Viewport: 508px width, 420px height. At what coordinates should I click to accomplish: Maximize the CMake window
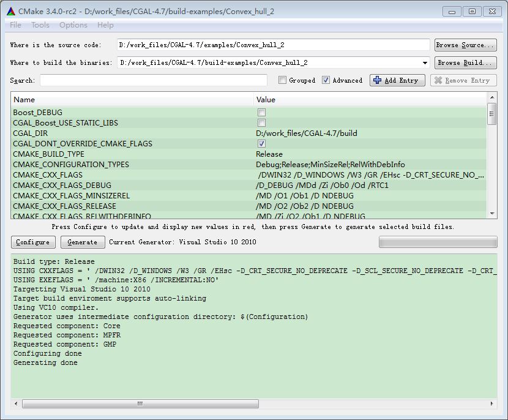[x=472, y=12]
